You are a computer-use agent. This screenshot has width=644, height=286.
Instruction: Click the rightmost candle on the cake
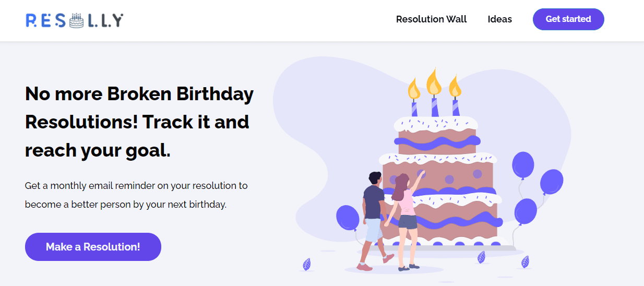click(x=456, y=107)
